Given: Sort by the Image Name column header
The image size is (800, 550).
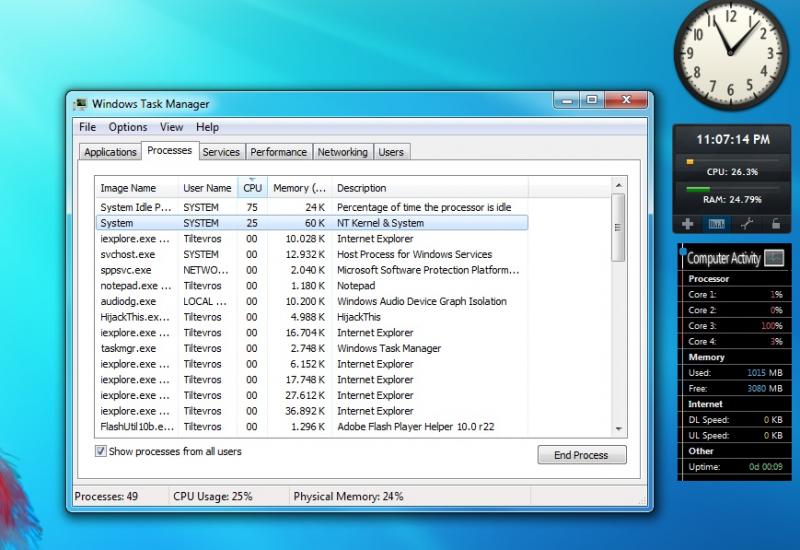Looking at the screenshot, I should [137, 188].
